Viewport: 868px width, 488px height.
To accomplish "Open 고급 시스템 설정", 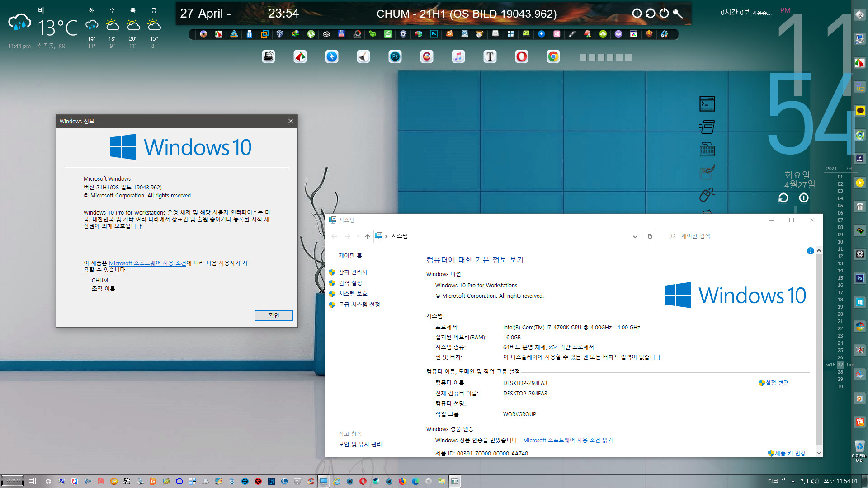I will click(x=359, y=305).
